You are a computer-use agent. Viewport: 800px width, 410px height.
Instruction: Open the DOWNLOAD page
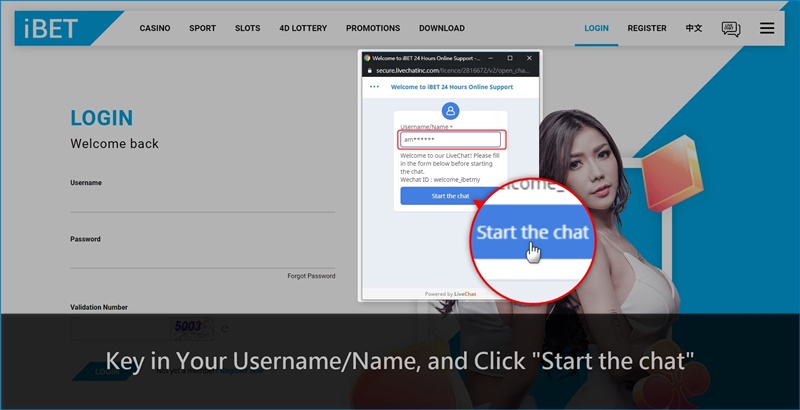442,29
